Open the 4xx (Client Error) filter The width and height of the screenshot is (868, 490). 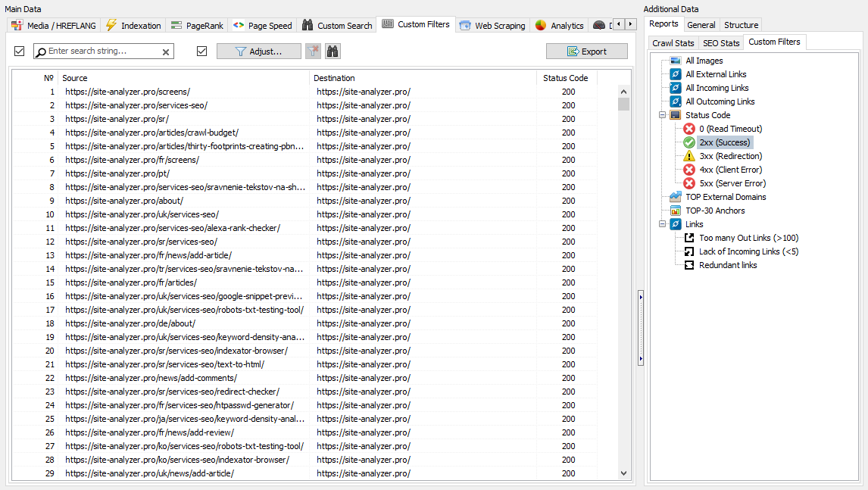(x=730, y=170)
